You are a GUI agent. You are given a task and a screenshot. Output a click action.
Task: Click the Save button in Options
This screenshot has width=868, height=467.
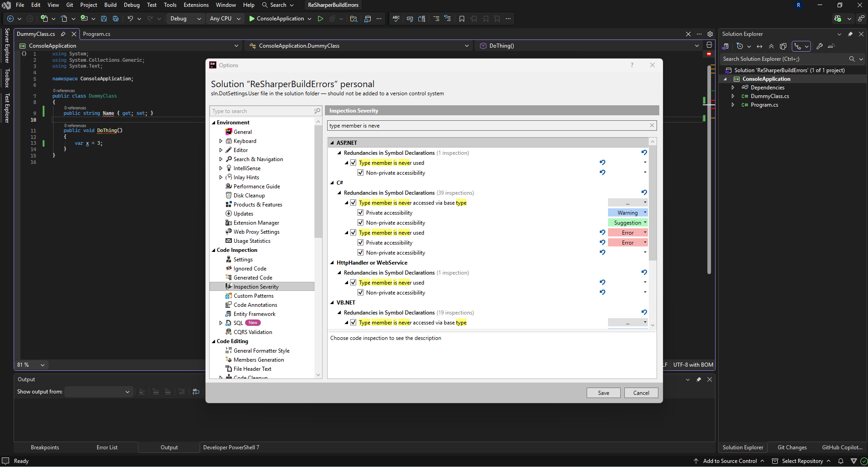[x=603, y=393]
